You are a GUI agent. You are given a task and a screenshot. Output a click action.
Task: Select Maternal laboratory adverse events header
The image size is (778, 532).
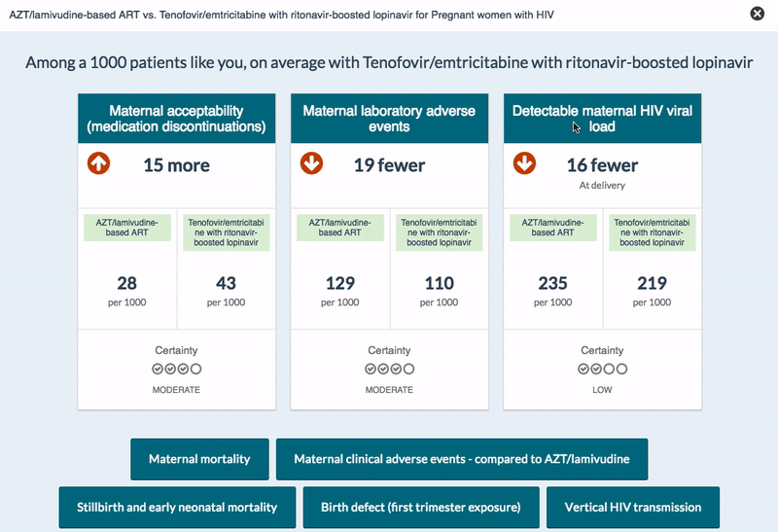pos(390,118)
